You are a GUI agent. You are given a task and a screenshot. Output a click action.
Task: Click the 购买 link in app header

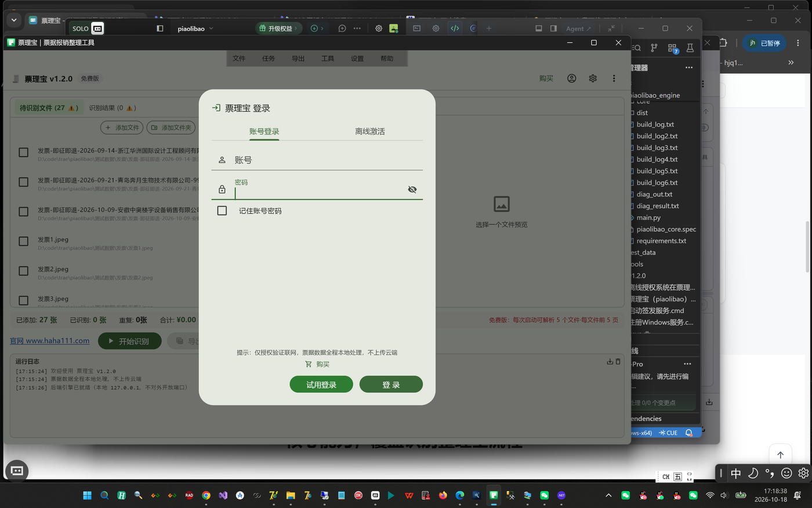546,78
